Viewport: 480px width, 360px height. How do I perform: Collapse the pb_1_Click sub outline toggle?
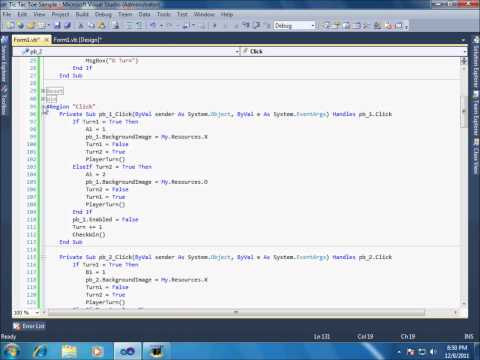pyautogui.click(x=44, y=114)
